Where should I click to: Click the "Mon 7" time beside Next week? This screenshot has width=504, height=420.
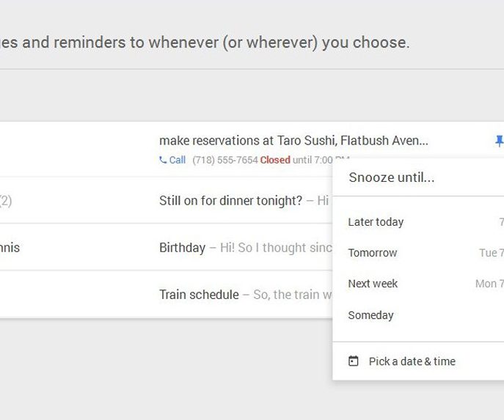click(489, 284)
